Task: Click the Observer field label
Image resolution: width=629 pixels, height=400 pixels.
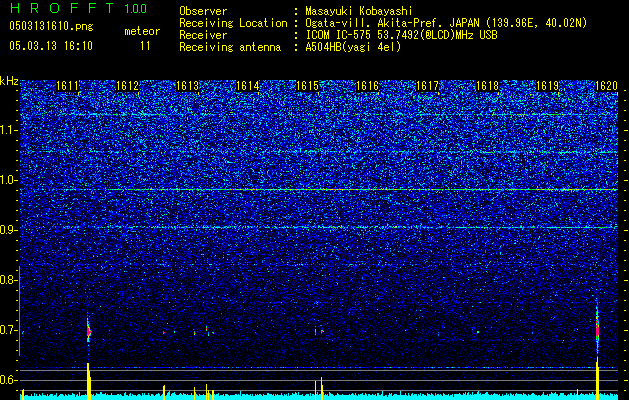Action: tap(203, 11)
